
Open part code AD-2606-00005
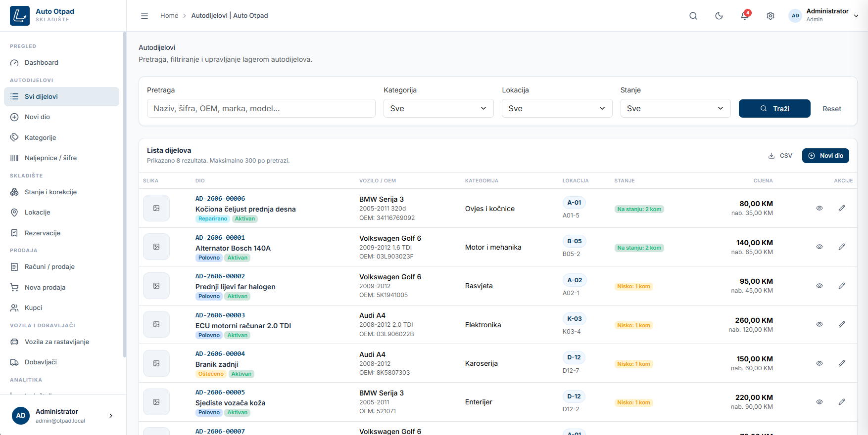coord(220,392)
